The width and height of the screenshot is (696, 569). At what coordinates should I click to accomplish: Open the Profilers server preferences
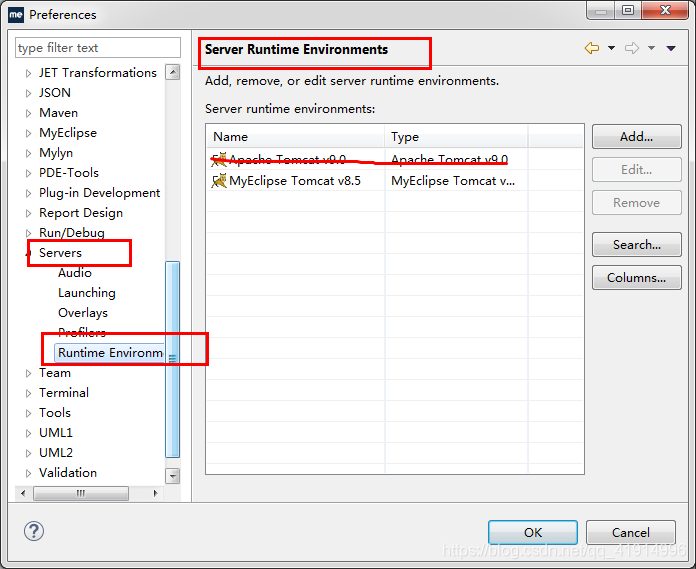82,332
